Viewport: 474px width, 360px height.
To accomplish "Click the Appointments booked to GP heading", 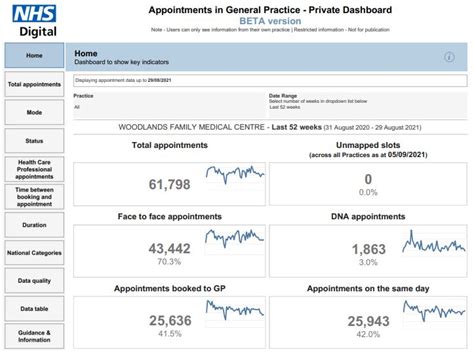I will click(x=170, y=288).
